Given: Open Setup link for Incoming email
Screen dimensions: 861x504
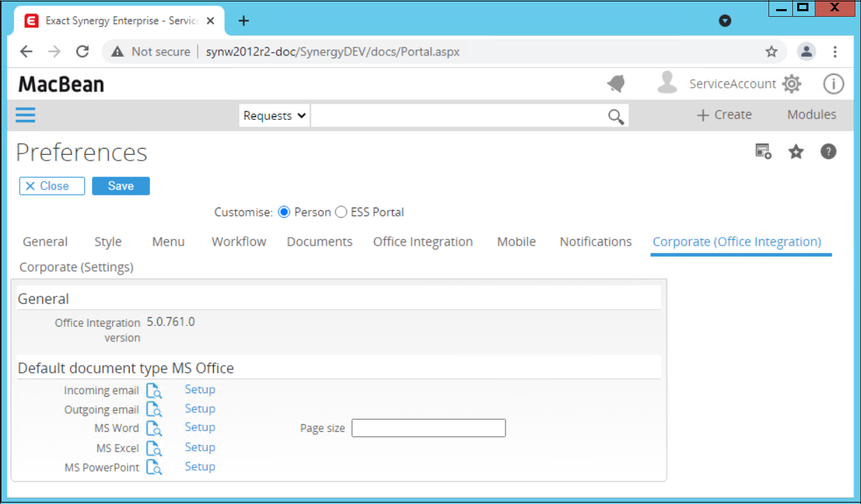Looking at the screenshot, I should [x=200, y=390].
